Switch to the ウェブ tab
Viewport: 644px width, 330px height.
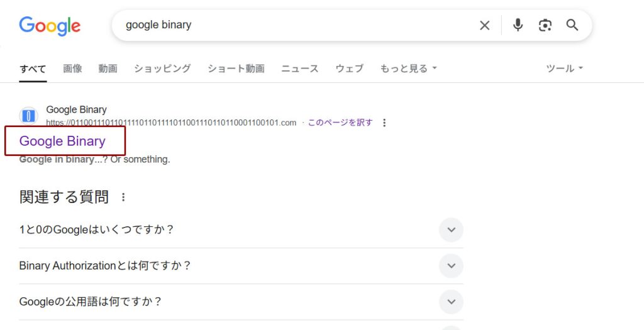click(350, 69)
